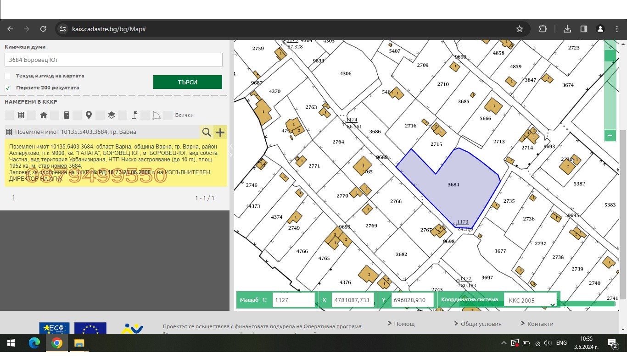Click the door self-contained unit filter icon
This screenshot has height=364, width=627.
pyautogui.click(x=66, y=115)
